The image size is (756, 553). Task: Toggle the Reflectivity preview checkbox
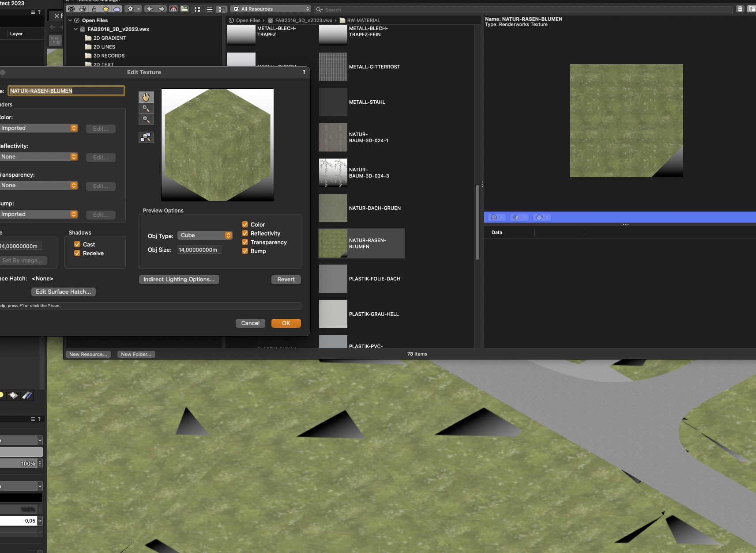pos(245,233)
